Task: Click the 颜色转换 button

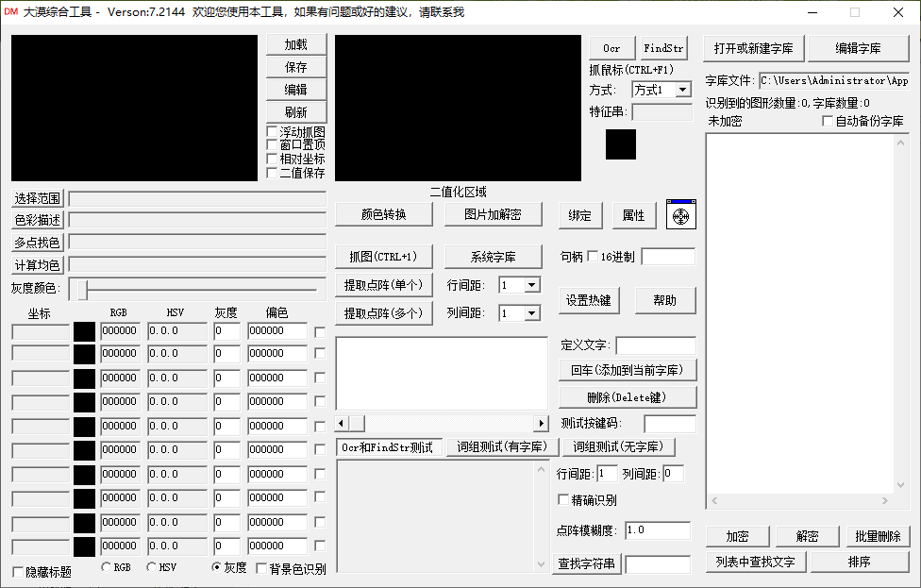Action: click(x=384, y=214)
